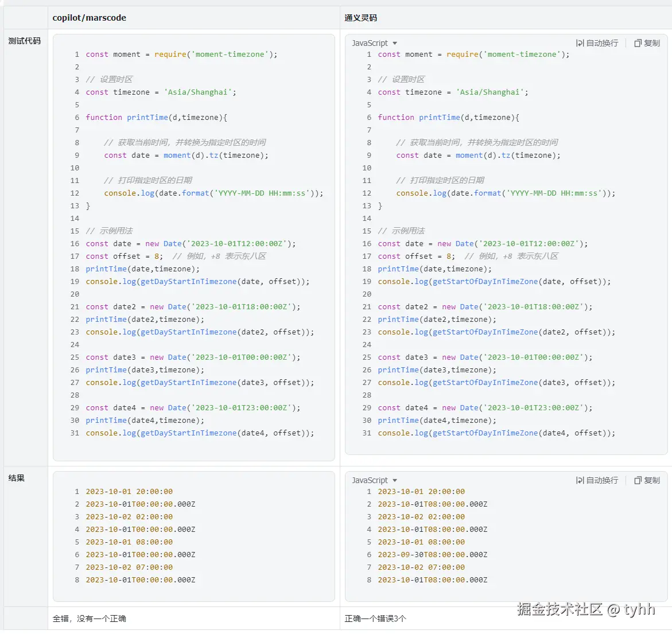Click 复制 button in the results block

647,481
